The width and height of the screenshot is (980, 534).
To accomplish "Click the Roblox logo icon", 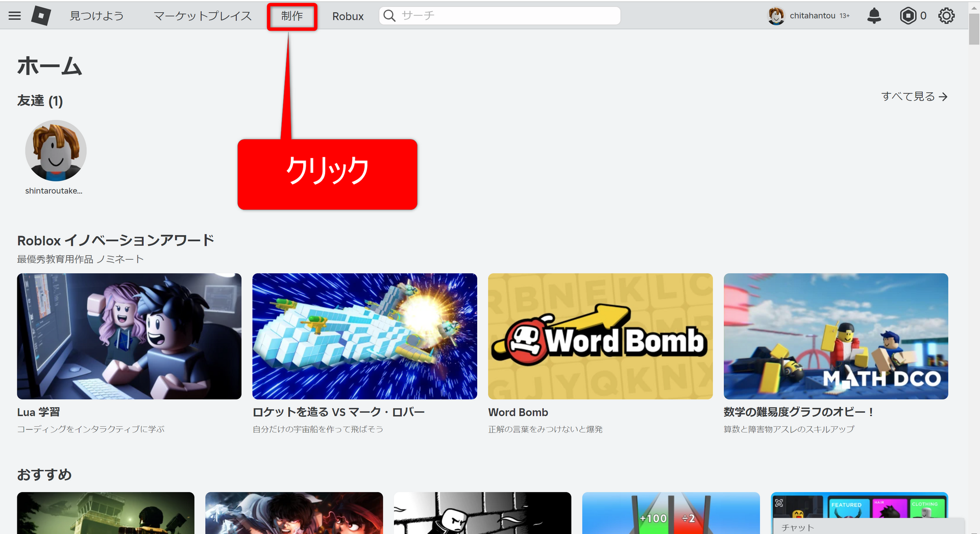I will coord(41,16).
